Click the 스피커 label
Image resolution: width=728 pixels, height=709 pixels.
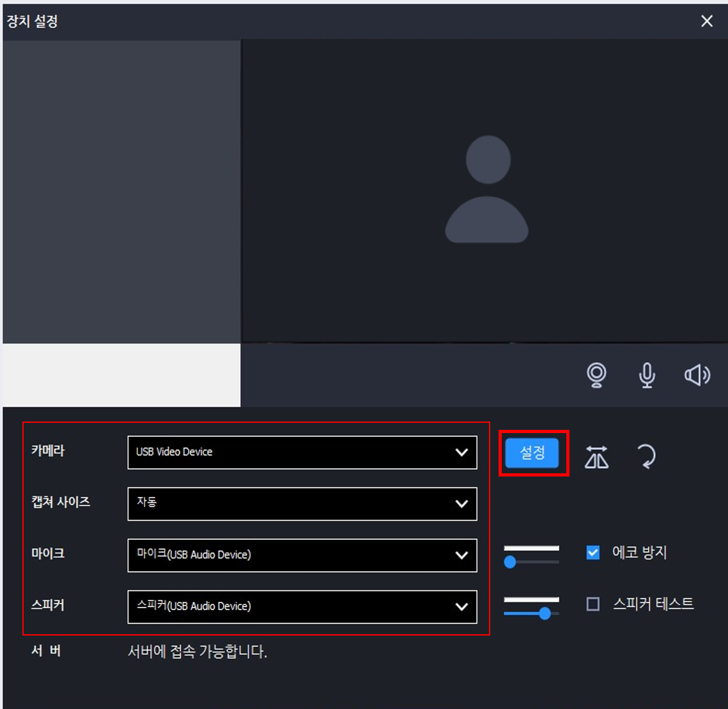48,605
